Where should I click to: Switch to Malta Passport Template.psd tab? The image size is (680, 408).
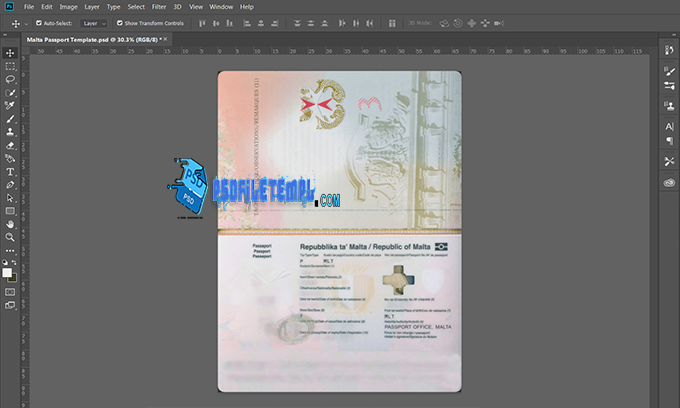(x=92, y=39)
